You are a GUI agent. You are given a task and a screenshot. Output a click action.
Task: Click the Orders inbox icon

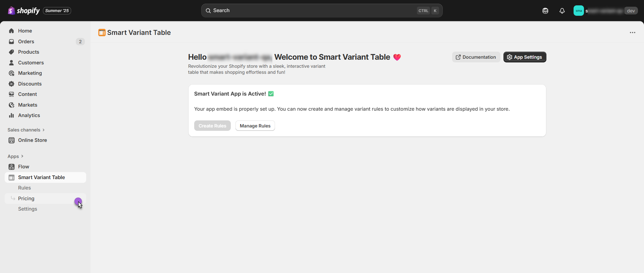[11, 42]
